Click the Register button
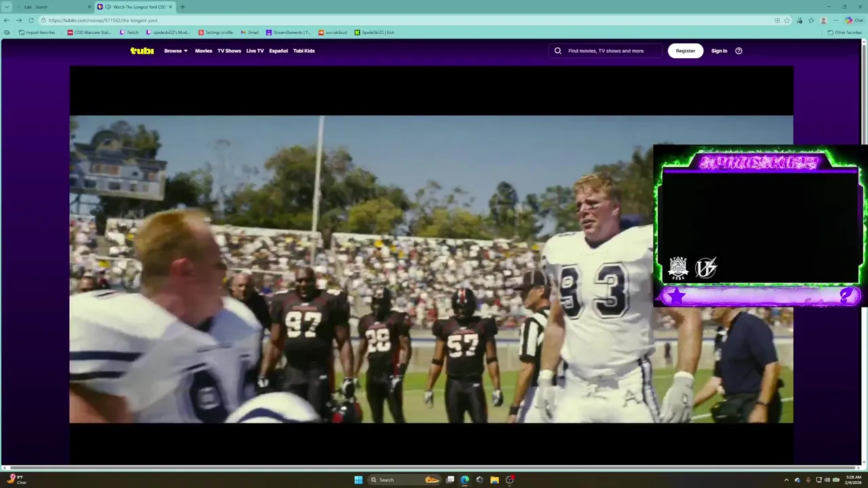The width and height of the screenshot is (868, 488). coord(686,51)
